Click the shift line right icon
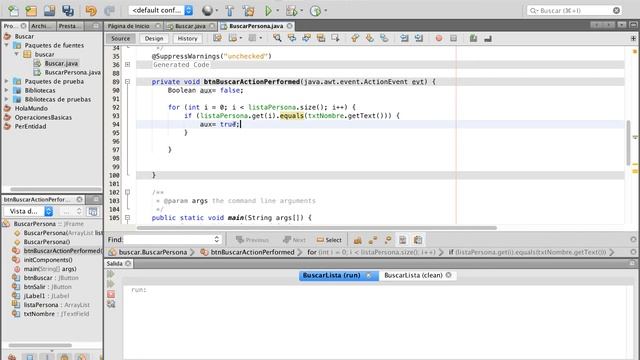 pos(419,38)
